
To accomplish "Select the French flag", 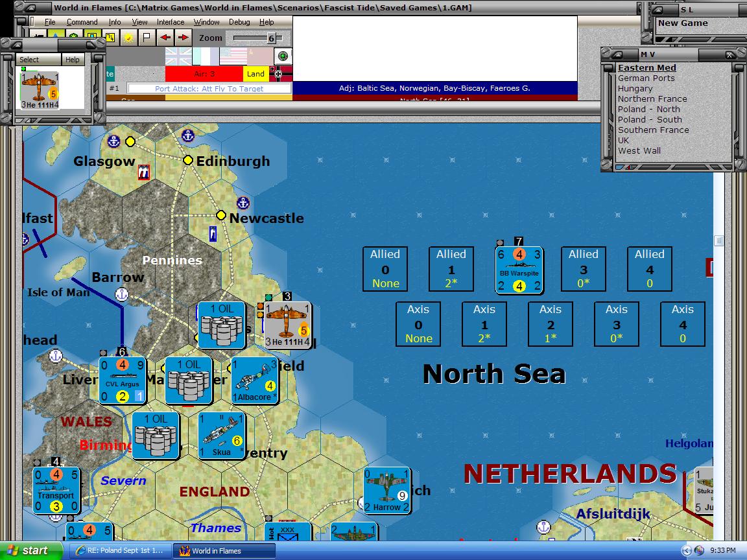I will point(206,56).
